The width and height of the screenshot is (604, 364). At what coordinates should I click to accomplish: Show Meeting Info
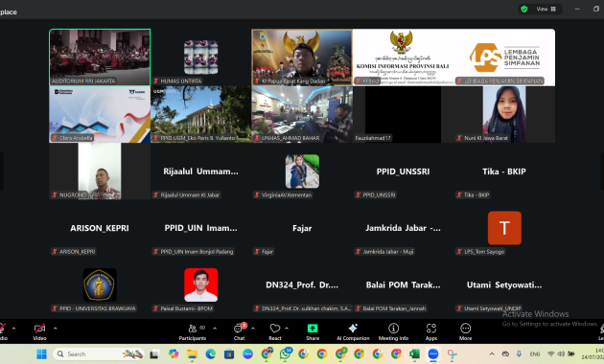point(393,332)
